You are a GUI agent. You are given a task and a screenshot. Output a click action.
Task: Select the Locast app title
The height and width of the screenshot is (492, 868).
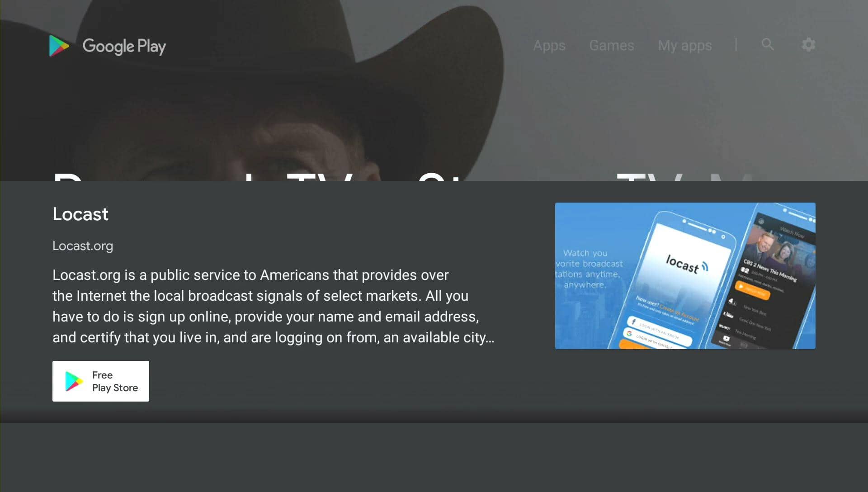click(80, 214)
